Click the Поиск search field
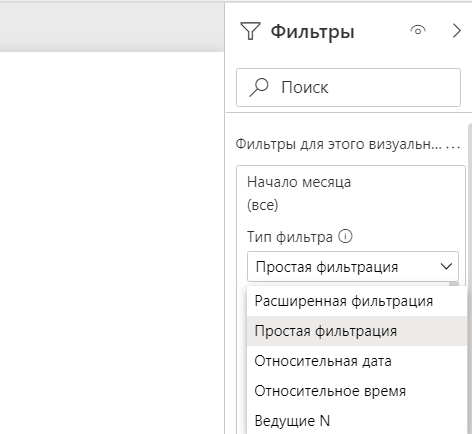The height and width of the screenshot is (434, 472). point(348,88)
